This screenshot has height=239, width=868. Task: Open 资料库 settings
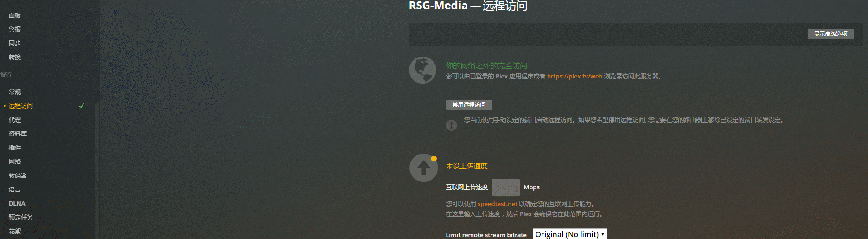pyautogui.click(x=18, y=134)
